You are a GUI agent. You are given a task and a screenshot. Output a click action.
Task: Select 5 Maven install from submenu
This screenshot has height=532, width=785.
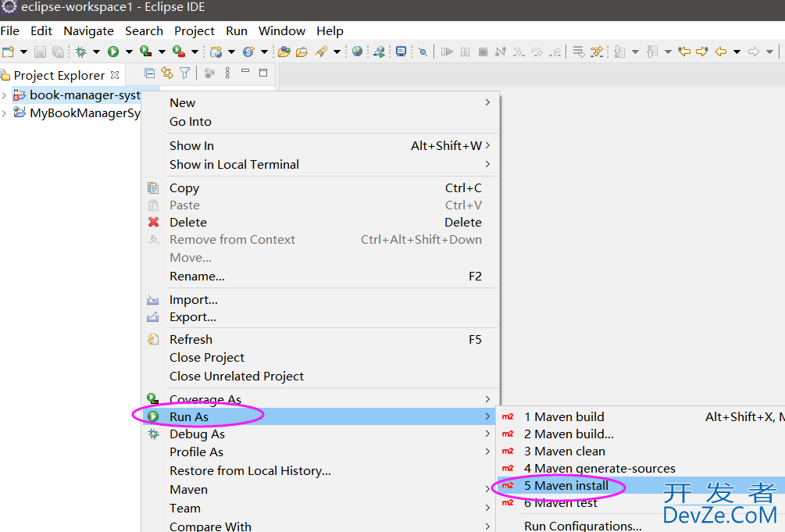click(x=640, y=485)
